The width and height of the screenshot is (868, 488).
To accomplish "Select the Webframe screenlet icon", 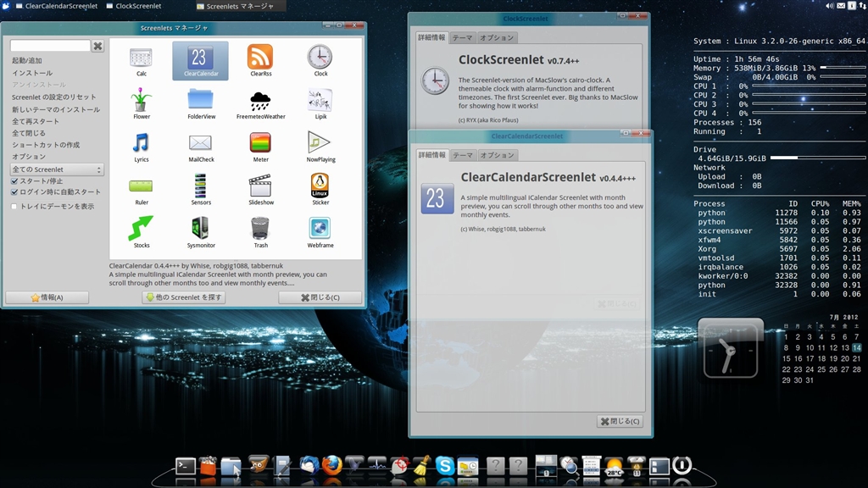I will pos(320,230).
